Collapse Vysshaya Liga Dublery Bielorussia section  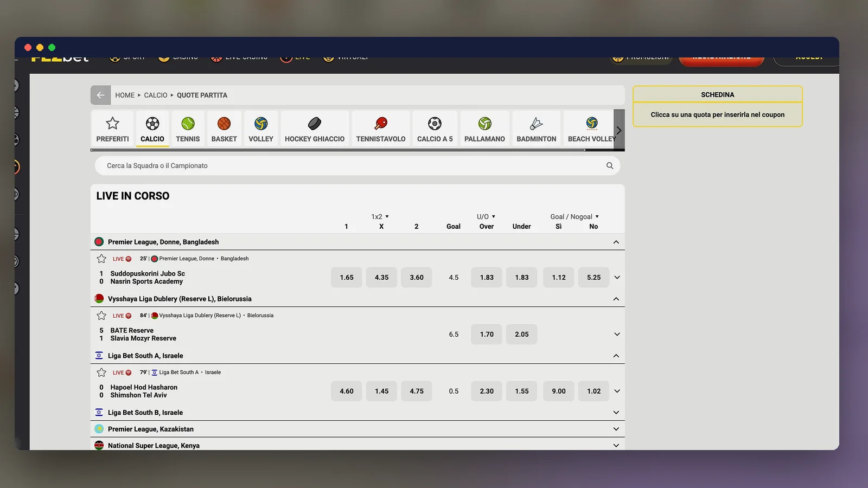(616, 299)
